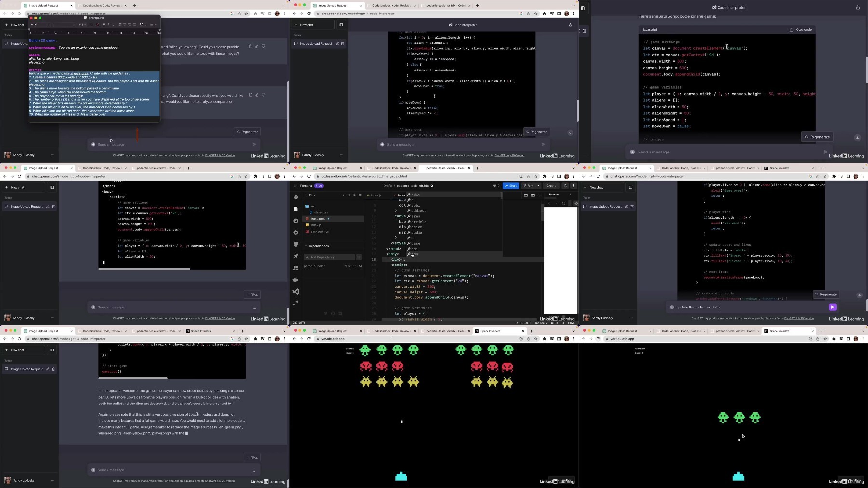Open Explorer file icon in CodeSandbox sidebar
The height and width of the screenshot is (488, 868).
[296, 209]
